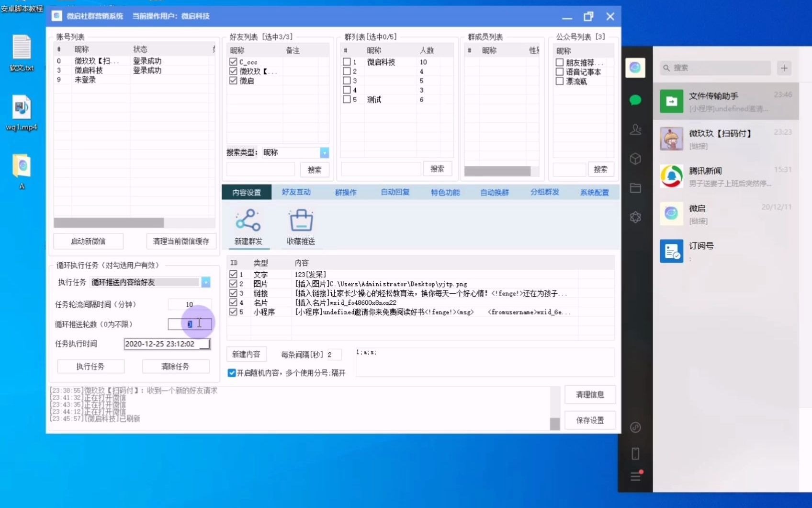Check the 语音记事本 public account
Screen dimensions: 812x508
[x=559, y=72]
